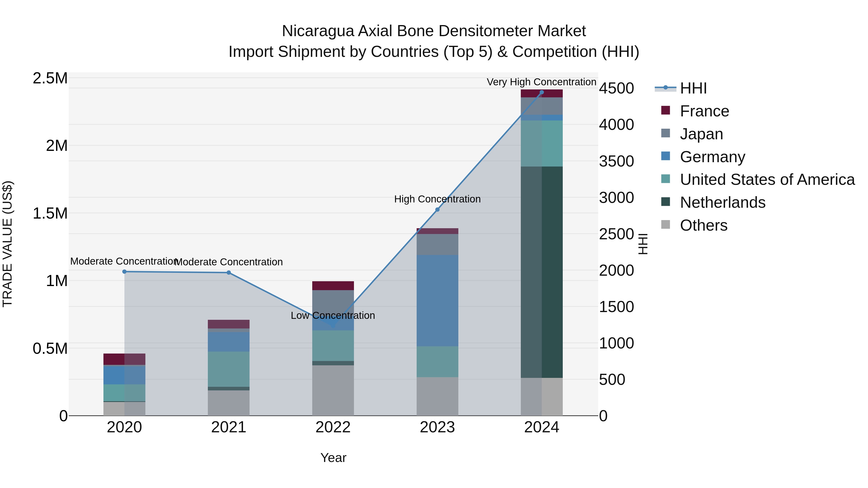Image resolution: width=868 pixels, height=488 pixels.
Task: Click the 'Year' x-axis title
Action: pyautogui.click(x=333, y=458)
